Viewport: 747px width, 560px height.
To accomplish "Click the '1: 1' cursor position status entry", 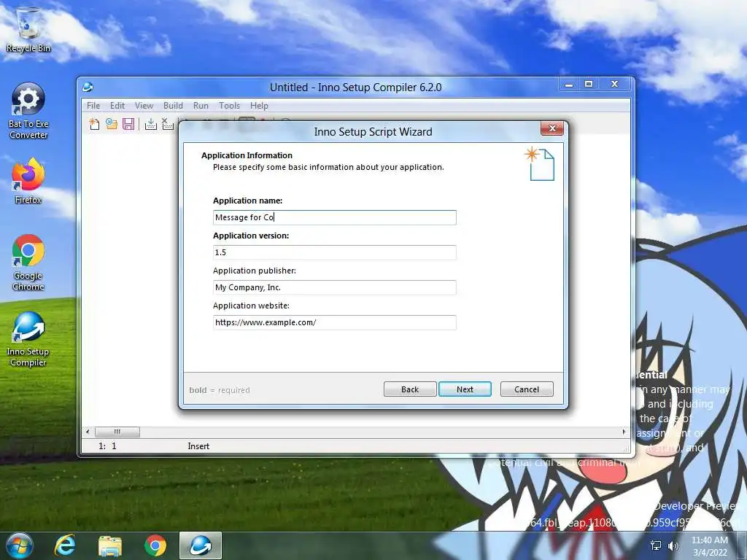I will [107, 446].
